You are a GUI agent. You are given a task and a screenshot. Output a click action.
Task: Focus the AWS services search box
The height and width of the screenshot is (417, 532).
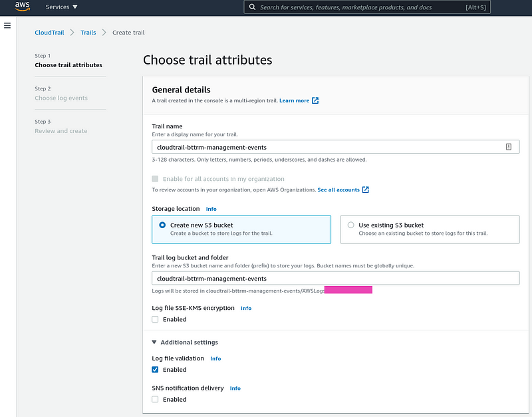[x=367, y=7]
